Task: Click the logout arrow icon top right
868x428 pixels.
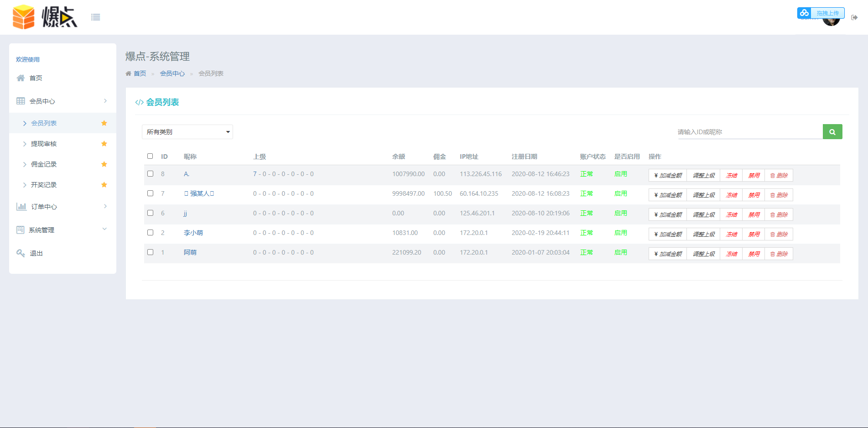Action: click(x=854, y=18)
